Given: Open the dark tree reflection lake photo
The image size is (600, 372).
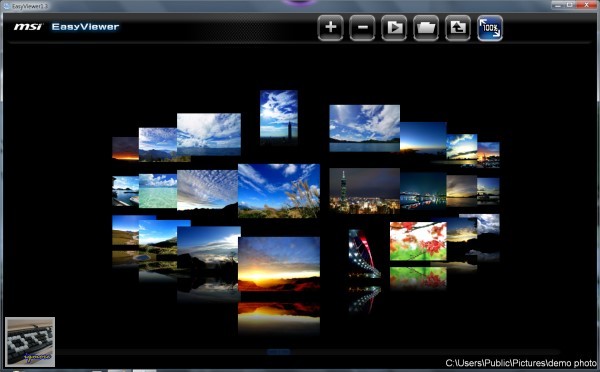Looking at the screenshot, I should point(209,247).
